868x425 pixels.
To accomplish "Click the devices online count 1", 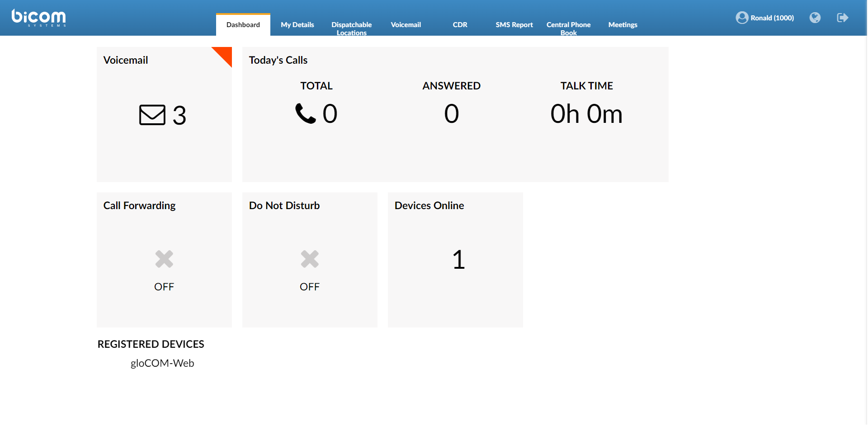I will click(459, 260).
